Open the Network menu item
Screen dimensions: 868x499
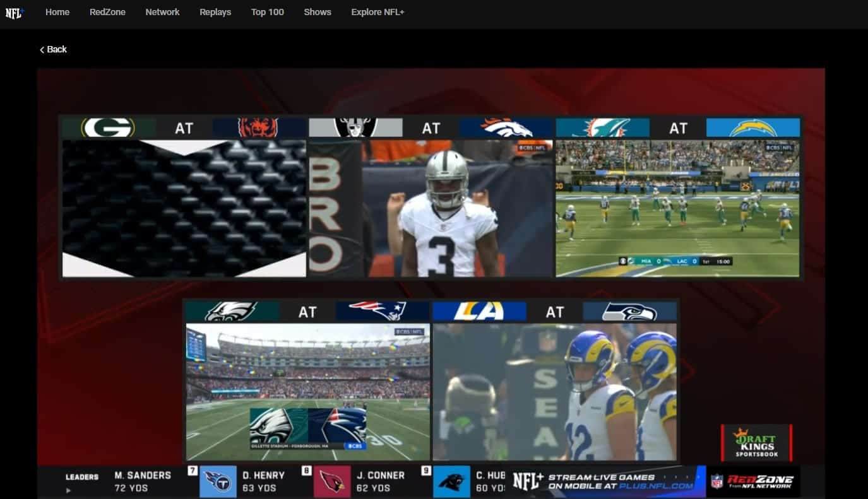(162, 12)
